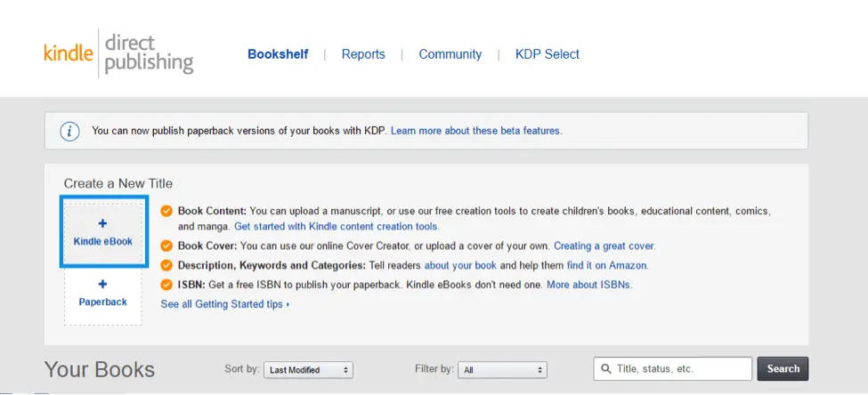
Task: Open the Sort by Last Modified dropdown
Action: (308, 370)
